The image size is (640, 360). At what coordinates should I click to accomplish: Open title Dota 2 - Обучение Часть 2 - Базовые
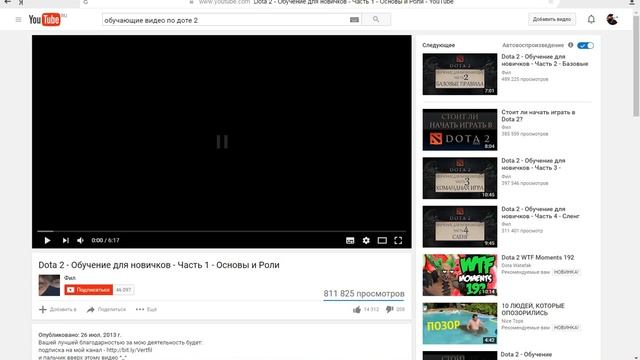click(x=544, y=60)
